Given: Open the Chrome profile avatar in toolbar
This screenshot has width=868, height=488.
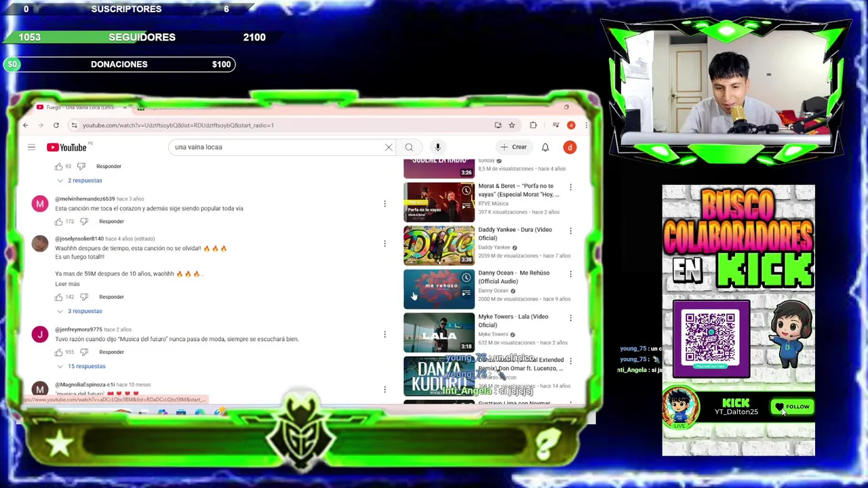Looking at the screenshot, I should click(x=571, y=125).
